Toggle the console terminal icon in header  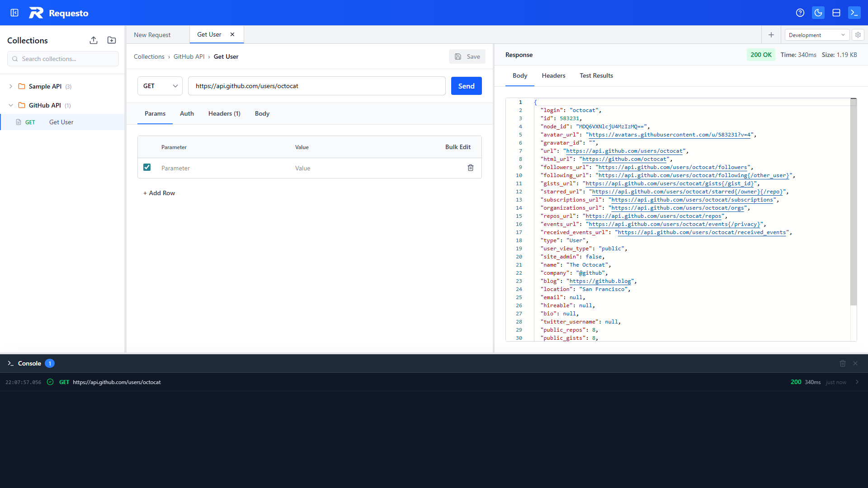pos(854,13)
